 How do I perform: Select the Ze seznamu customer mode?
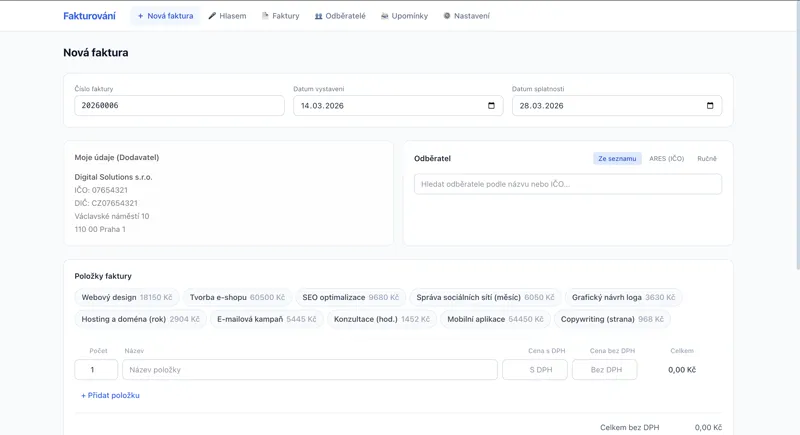[x=617, y=159]
